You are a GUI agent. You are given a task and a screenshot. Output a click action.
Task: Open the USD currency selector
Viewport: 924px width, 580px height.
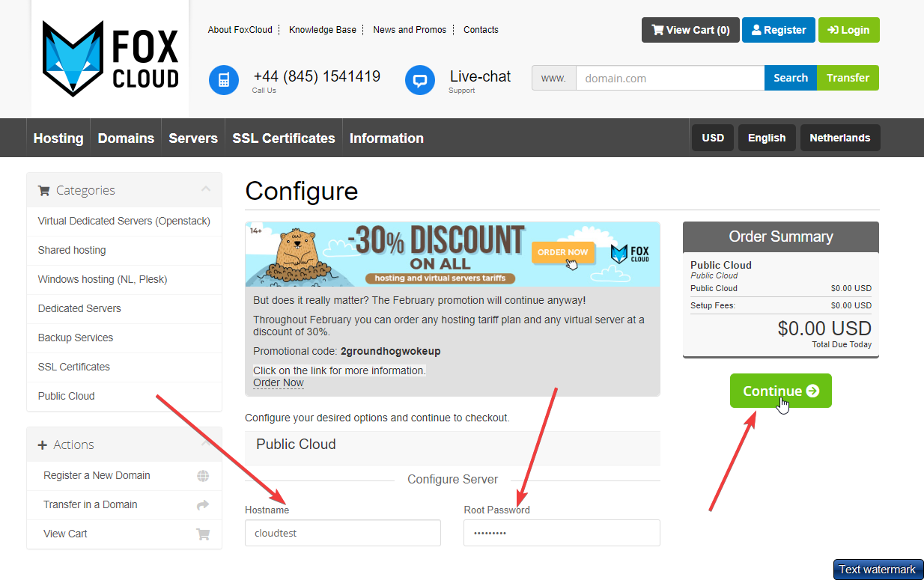[713, 138]
